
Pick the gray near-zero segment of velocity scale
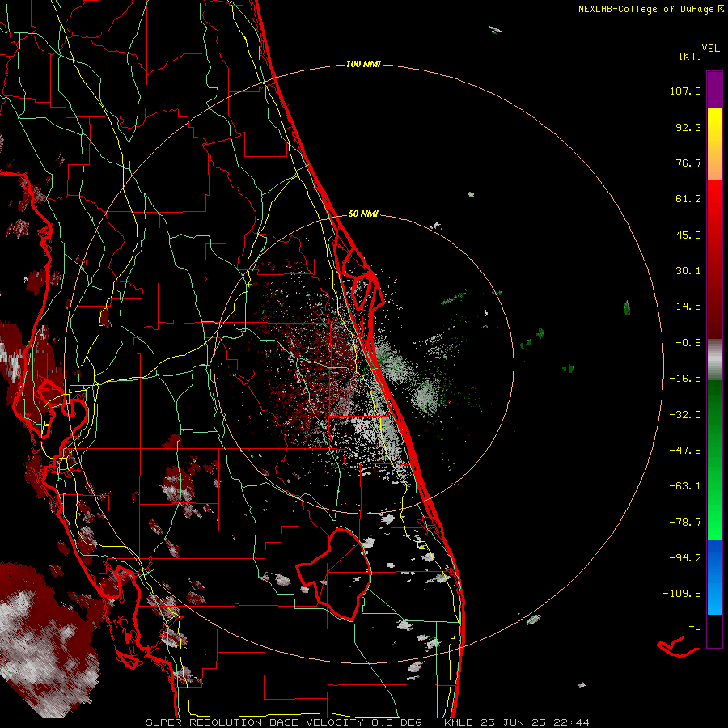[714, 358]
